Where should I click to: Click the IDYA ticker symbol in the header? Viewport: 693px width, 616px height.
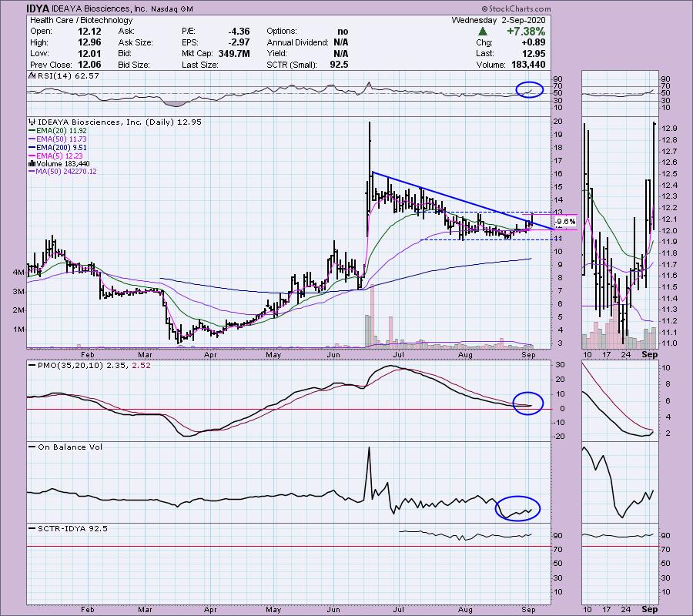[37, 8]
